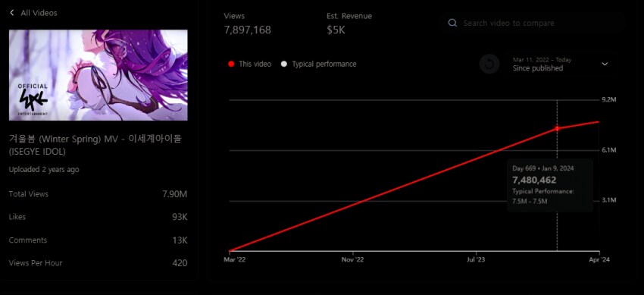Toggle This video series in legend

[x=250, y=64]
